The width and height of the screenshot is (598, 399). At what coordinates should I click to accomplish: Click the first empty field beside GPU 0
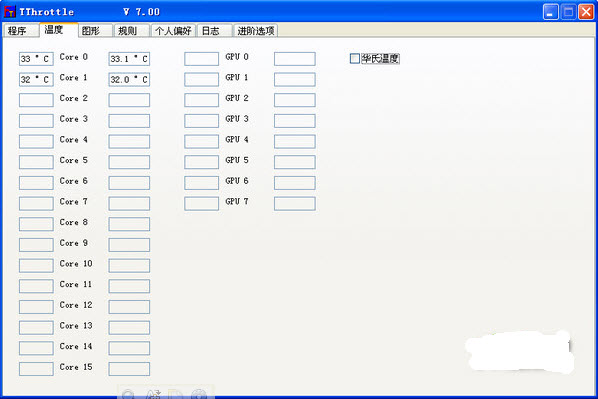click(x=201, y=59)
